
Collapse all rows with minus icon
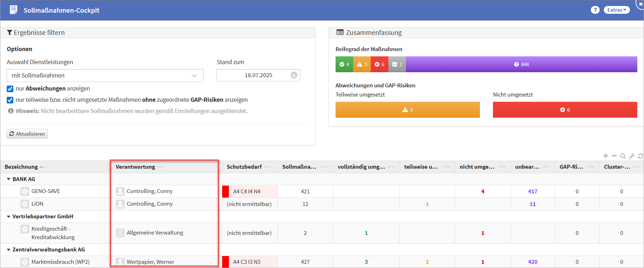coord(614,156)
